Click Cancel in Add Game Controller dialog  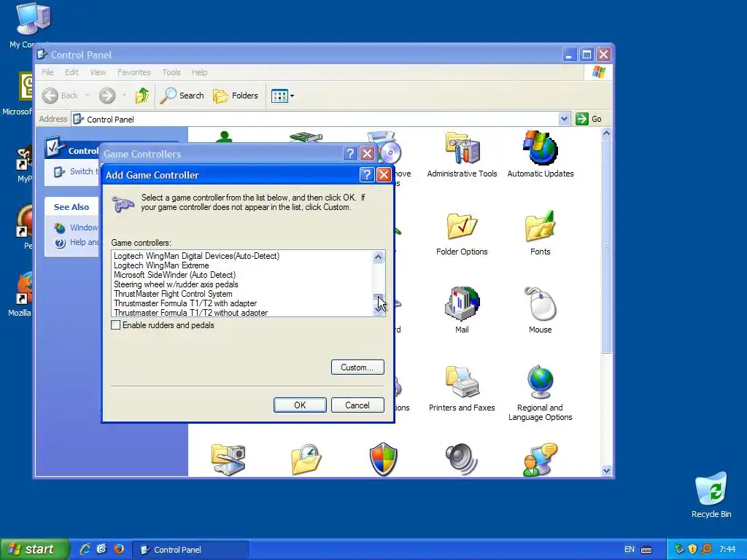[x=357, y=405]
